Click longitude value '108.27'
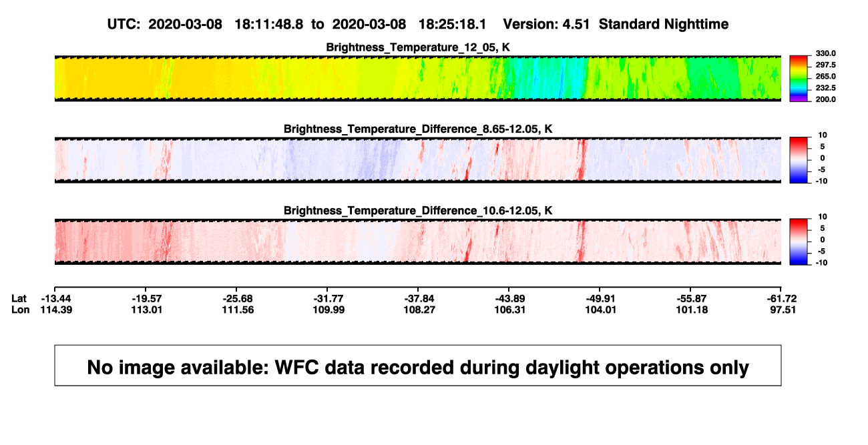This screenshot has width=868, height=445. click(x=418, y=310)
